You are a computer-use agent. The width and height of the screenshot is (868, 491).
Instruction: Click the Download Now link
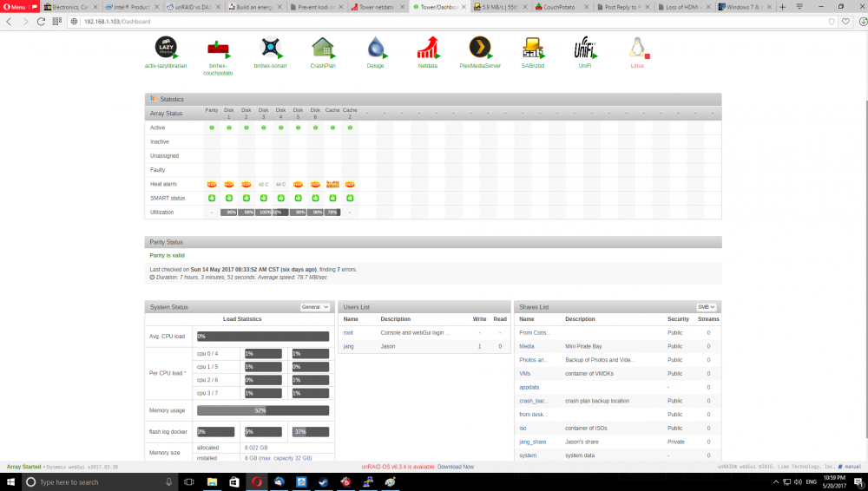(x=456, y=467)
